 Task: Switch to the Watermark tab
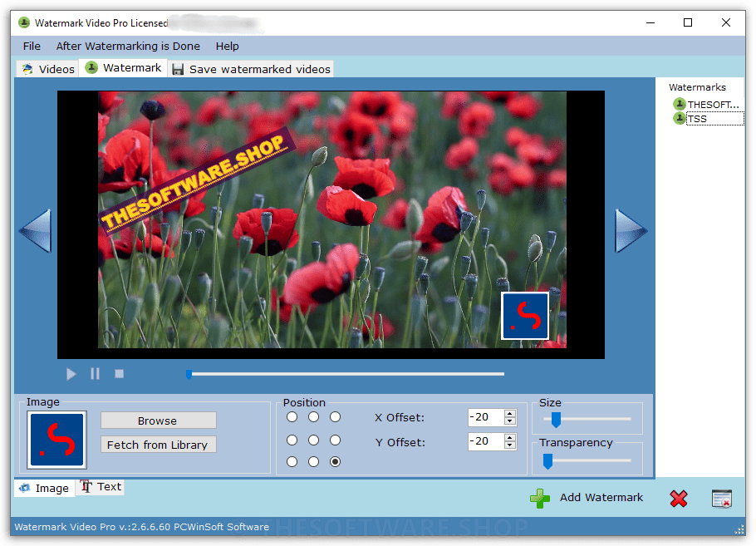124,68
